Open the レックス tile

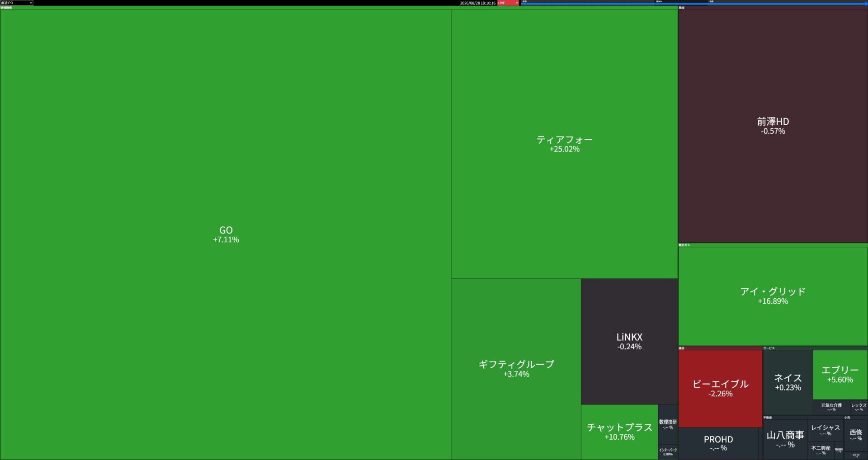(859, 407)
